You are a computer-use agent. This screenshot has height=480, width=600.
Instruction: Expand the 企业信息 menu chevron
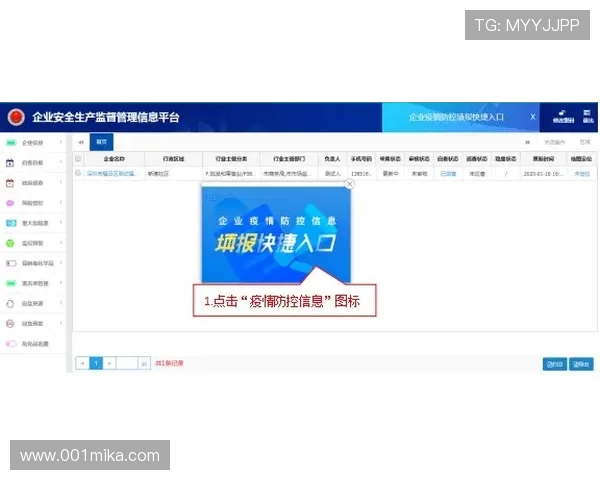[60, 142]
